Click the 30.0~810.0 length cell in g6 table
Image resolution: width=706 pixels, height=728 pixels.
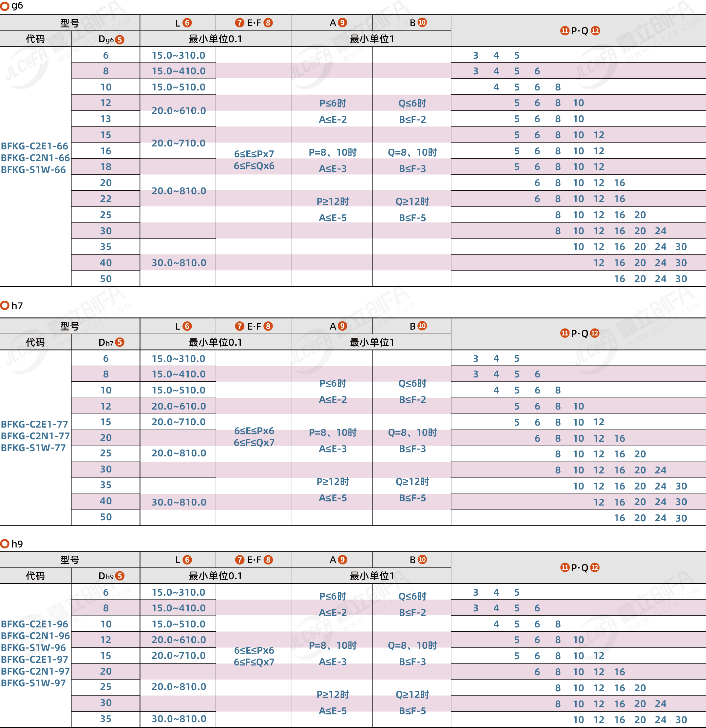(x=179, y=263)
